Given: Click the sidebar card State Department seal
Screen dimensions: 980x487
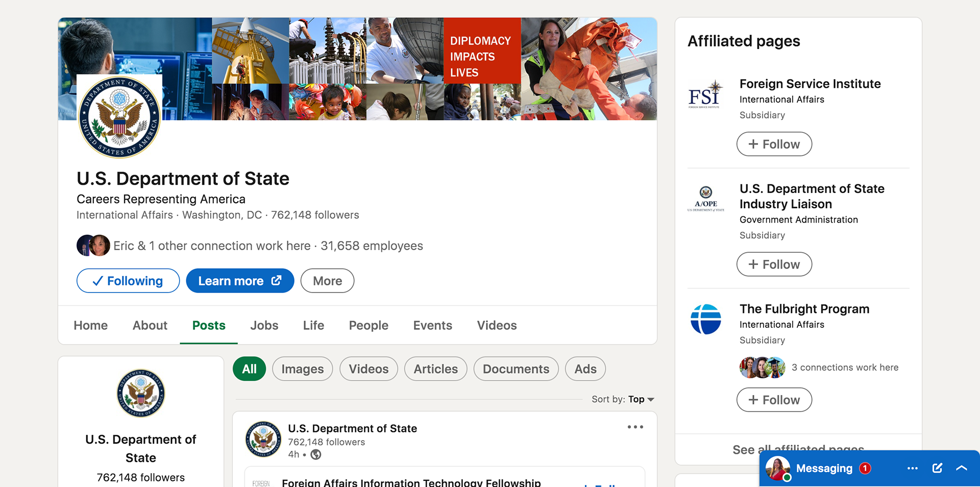Looking at the screenshot, I should pyautogui.click(x=141, y=393).
